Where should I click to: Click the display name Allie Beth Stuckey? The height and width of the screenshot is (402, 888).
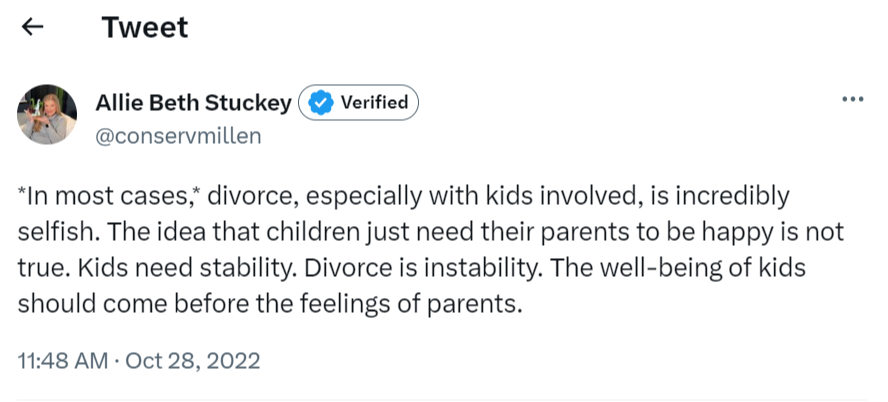(194, 102)
